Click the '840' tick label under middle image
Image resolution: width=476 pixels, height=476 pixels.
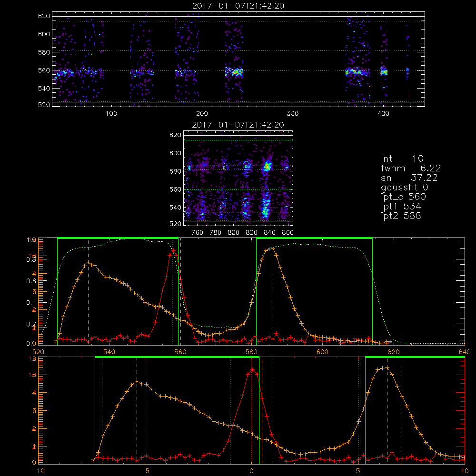269,233
